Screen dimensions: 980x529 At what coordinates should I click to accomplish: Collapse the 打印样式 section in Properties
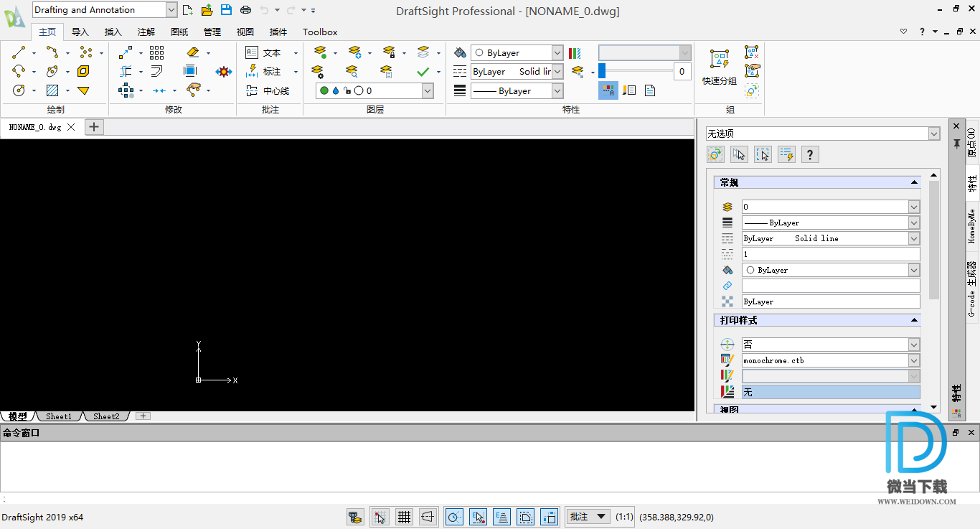tap(914, 320)
